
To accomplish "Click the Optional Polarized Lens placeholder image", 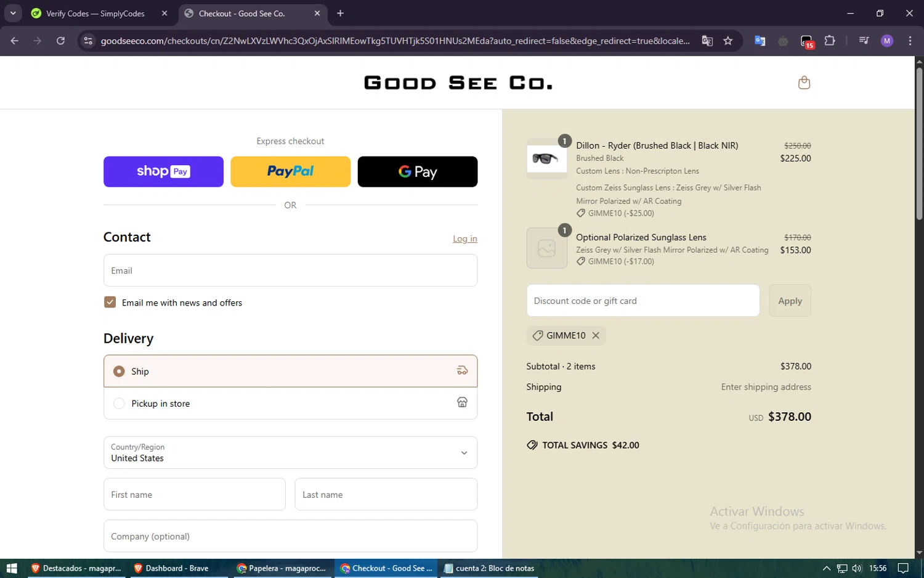I will [x=547, y=248].
